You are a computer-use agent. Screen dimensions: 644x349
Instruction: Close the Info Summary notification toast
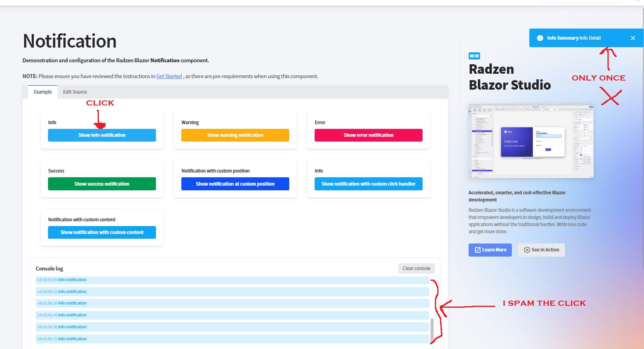coord(632,38)
